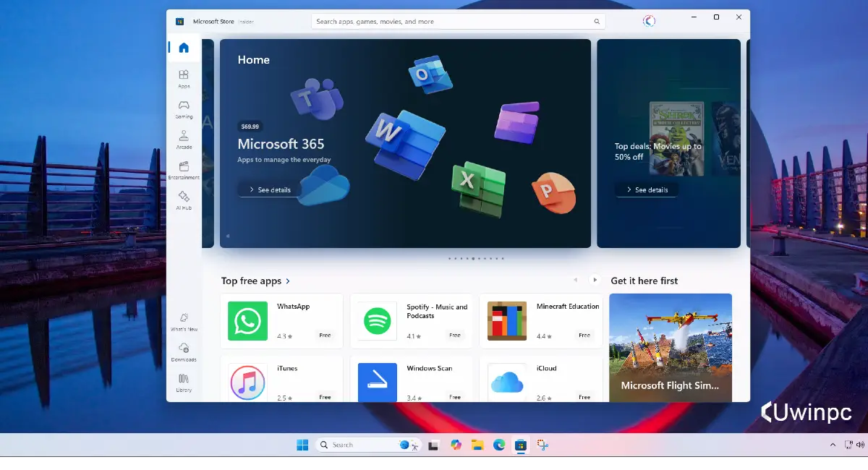Launch Copilot from the taskbar
Screen dimensions: 868x470
click(x=456, y=445)
